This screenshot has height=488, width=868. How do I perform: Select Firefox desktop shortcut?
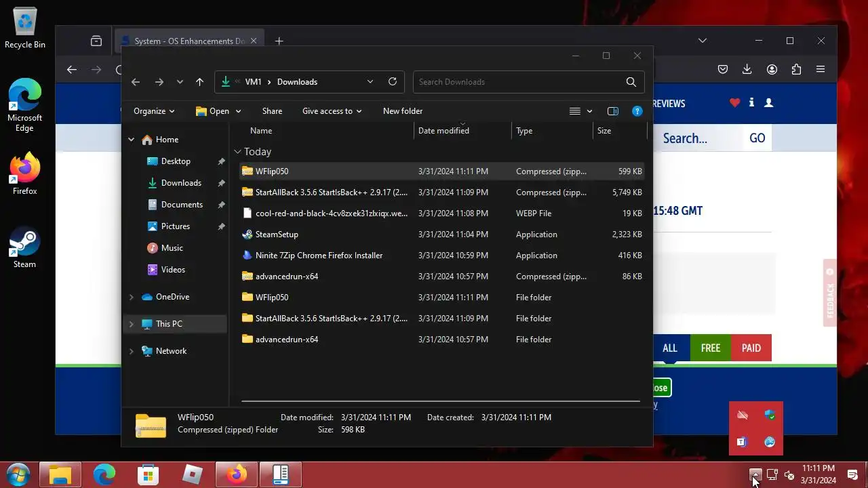coord(25,174)
